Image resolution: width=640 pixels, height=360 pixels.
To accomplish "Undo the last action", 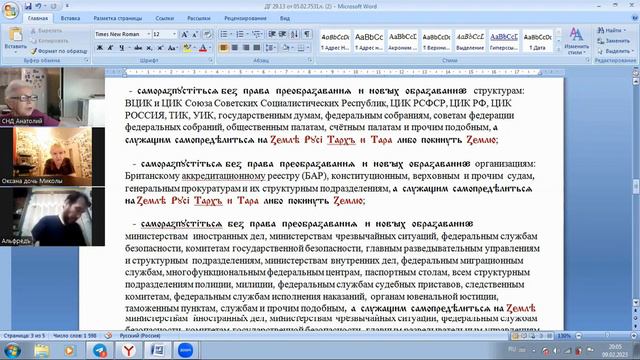I will [38, 6].
